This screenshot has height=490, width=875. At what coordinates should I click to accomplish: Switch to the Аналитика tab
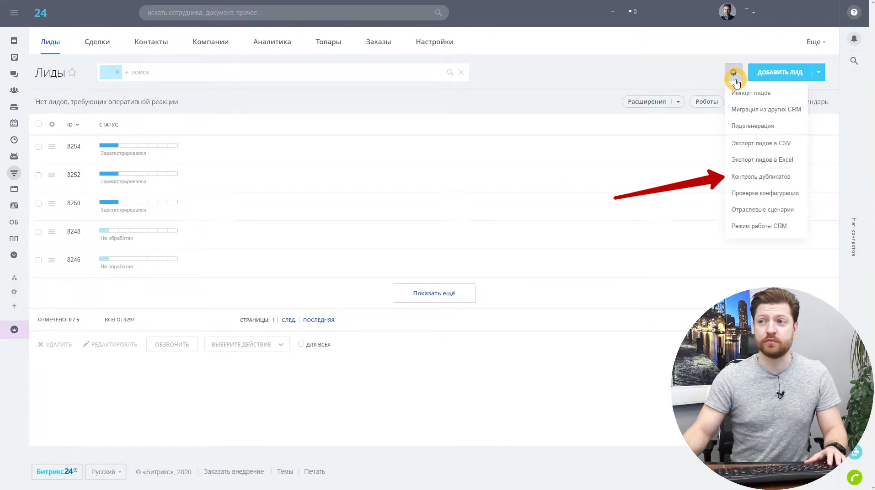point(272,42)
